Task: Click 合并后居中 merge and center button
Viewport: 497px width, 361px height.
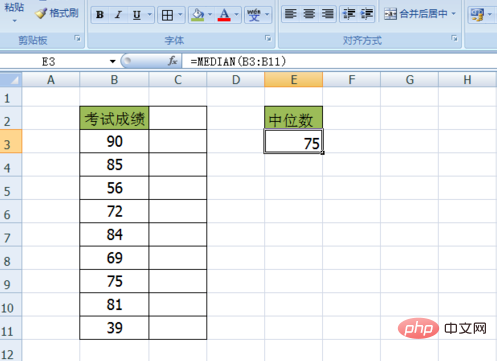Action: pos(415,14)
